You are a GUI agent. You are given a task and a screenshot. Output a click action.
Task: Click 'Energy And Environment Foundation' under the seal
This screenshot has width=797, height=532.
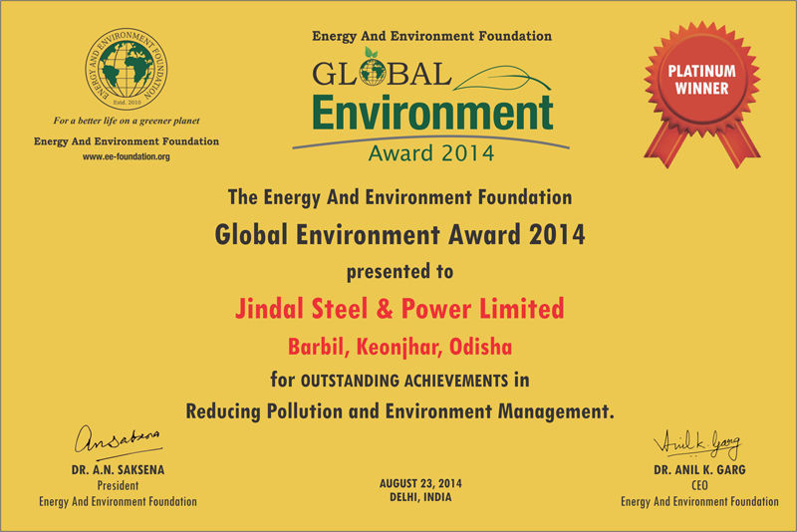click(127, 141)
